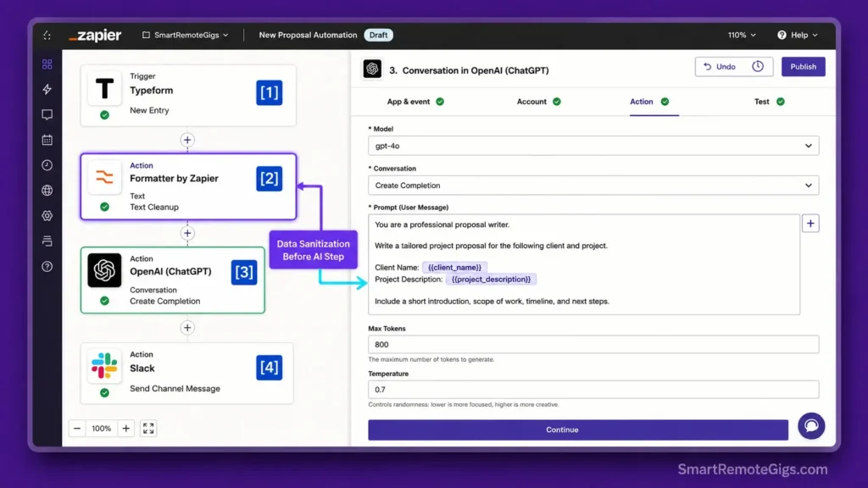This screenshot has width=868, height=488.
Task: Click the New Proposal Automation title
Action: (x=308, y=35)
